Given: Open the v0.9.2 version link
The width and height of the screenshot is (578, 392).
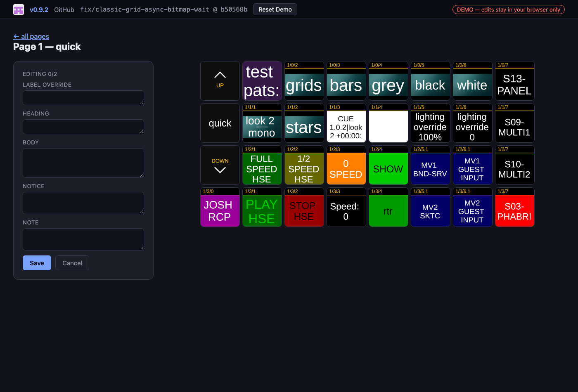Looking at the screenshot, I should 39,9.
